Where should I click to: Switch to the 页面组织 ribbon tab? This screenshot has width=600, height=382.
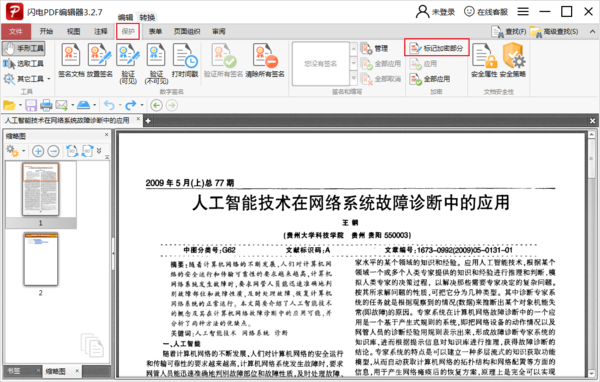(x=187, y=31)
